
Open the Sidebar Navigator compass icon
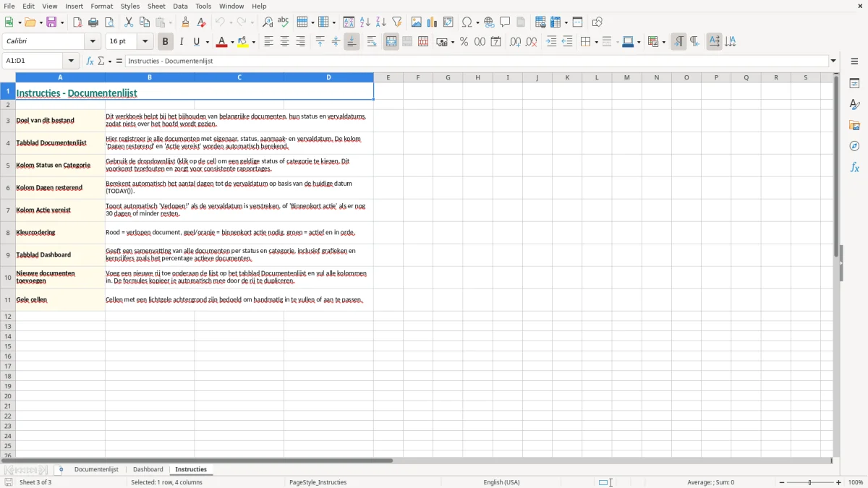854,147
